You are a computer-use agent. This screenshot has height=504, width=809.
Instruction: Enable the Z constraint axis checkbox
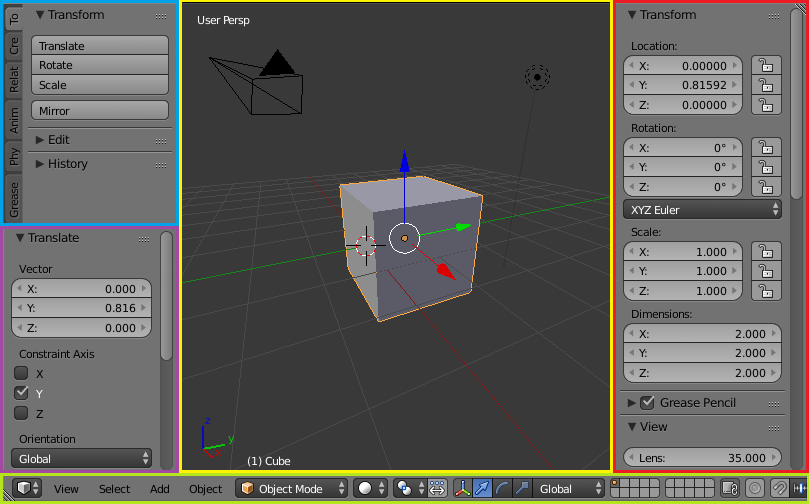click(x=21, y=413)
